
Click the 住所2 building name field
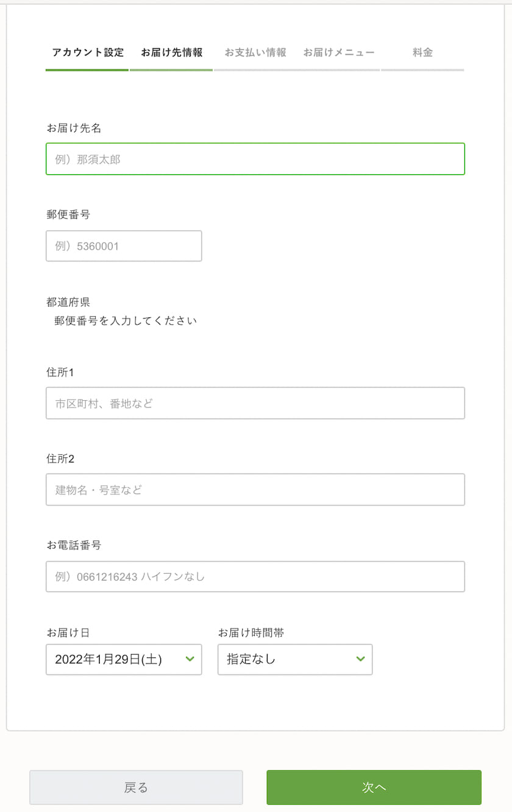click(x=255, y=489)
